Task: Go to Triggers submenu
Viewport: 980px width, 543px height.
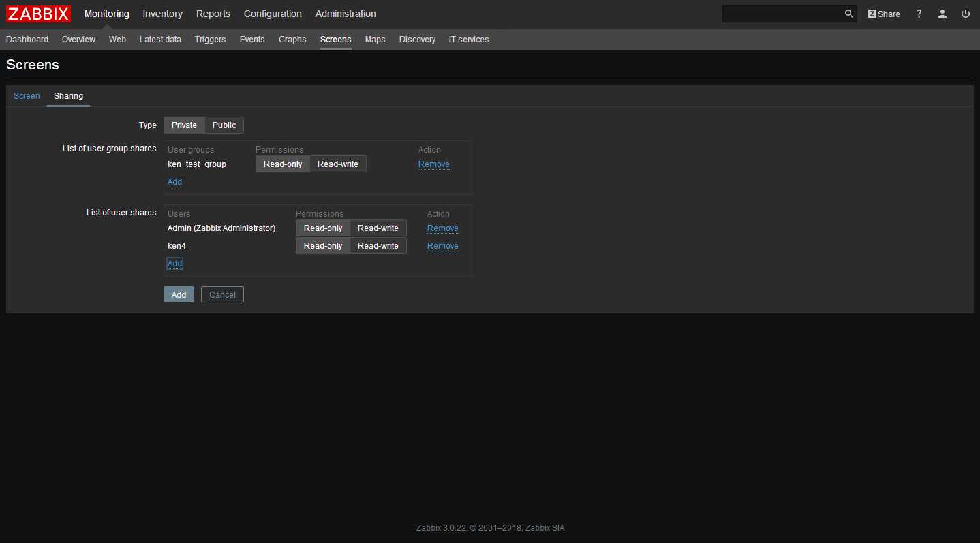Action: [x=210, y=40]
